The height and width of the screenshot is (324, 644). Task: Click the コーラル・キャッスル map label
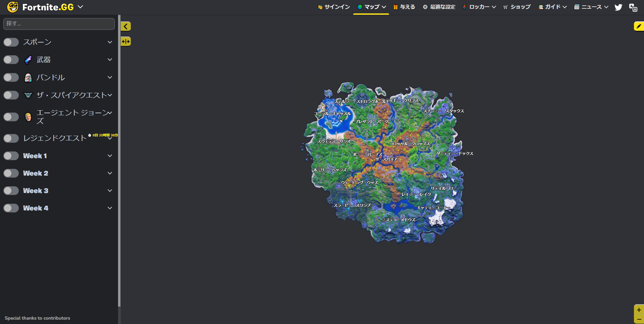332,114
